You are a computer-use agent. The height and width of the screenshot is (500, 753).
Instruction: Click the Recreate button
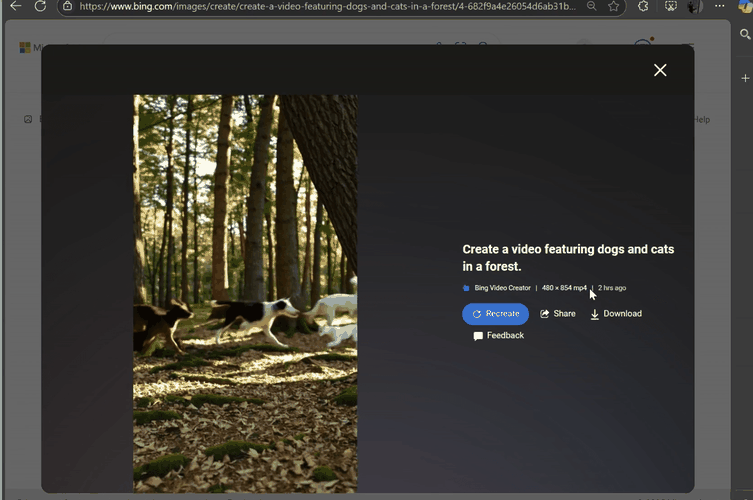(495, 314)
